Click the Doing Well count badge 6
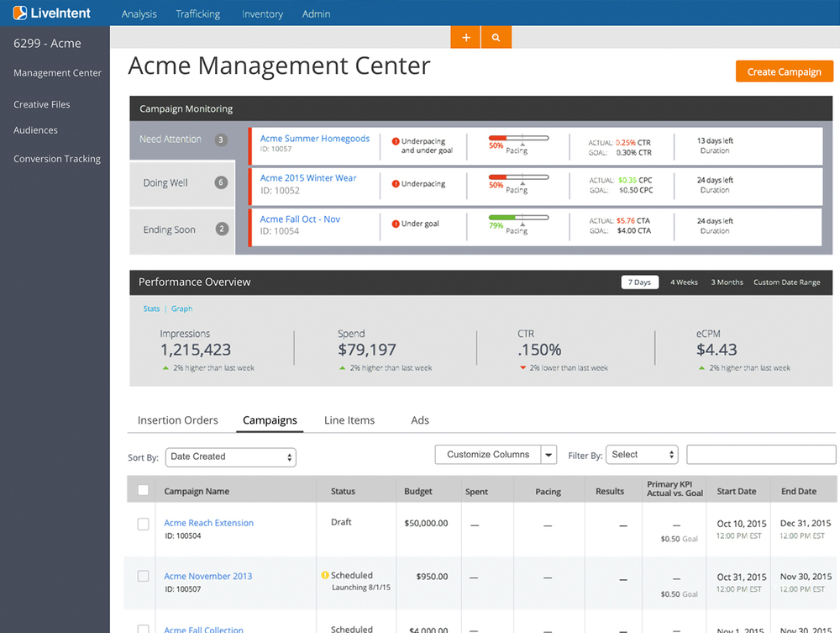This screenshot has width=840, height=633. pyautogui.click(x=221, y=182)
